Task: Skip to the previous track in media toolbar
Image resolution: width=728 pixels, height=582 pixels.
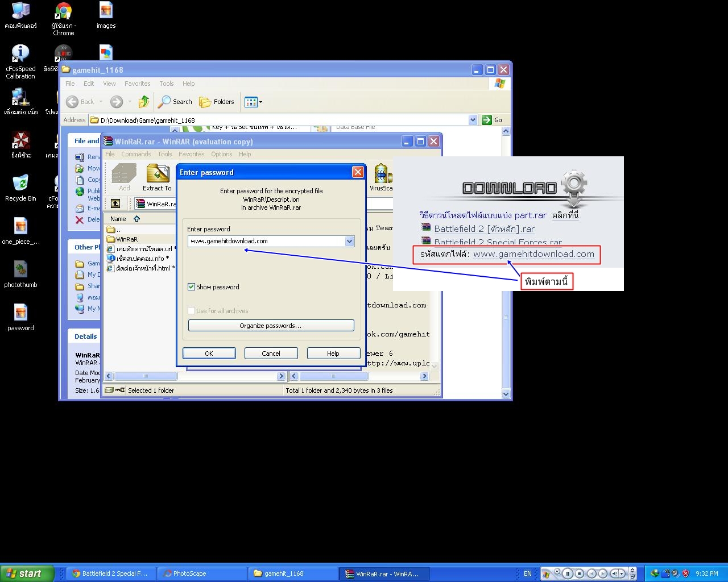Action: click(x=591, y=573)
